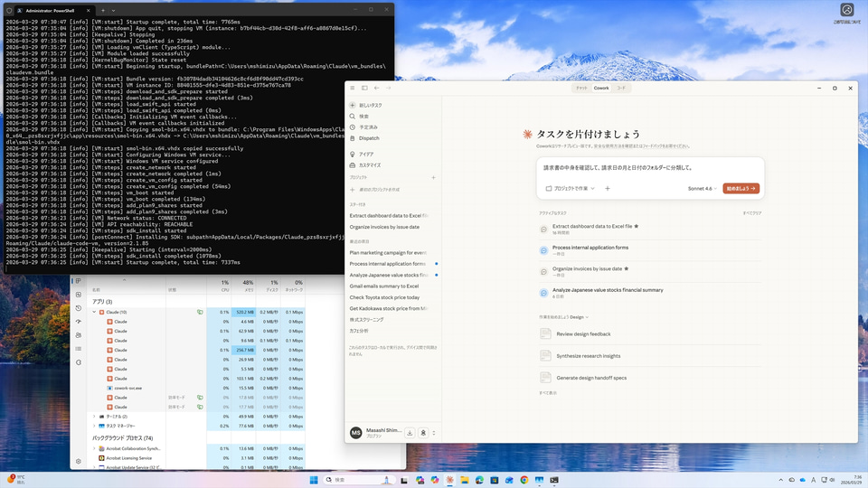This screenshot has width=868, height=488.
Task: Open Task Manager's details page icon
Action: (79, 349)
